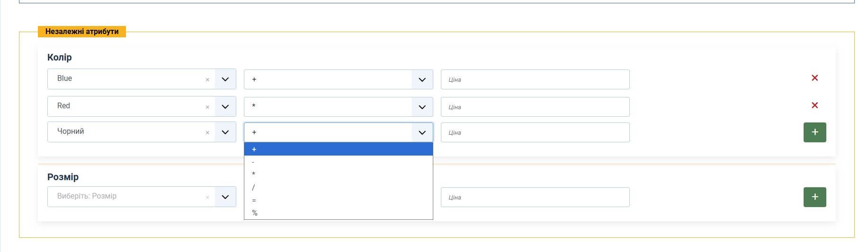Pick the equals operator option
Screen dimensions: 868x252
click(338, 200)
